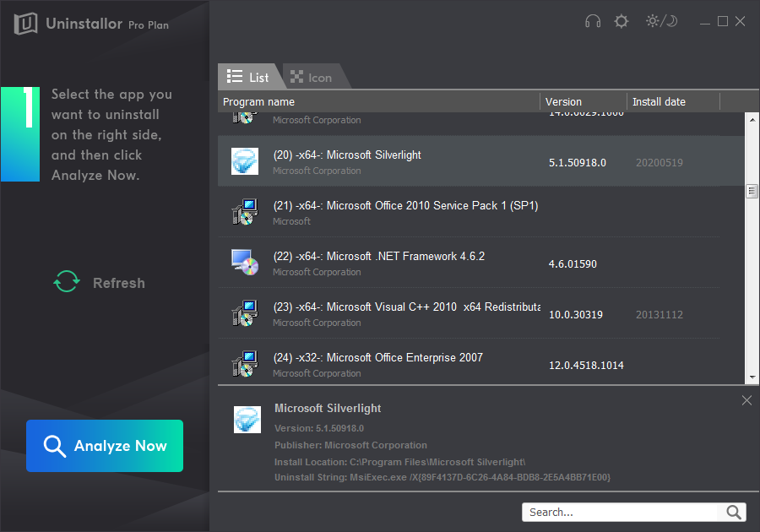
Task: Click the Pro Plan label
Action: click(149, 25)
